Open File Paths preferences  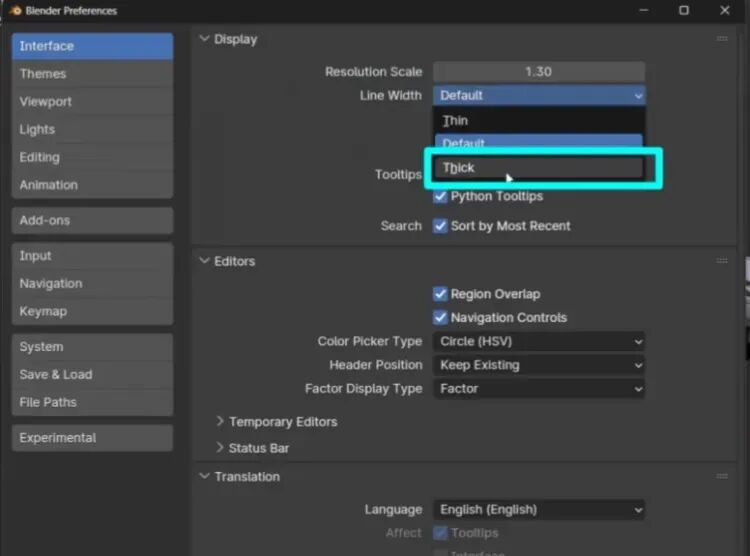(92, 402)
